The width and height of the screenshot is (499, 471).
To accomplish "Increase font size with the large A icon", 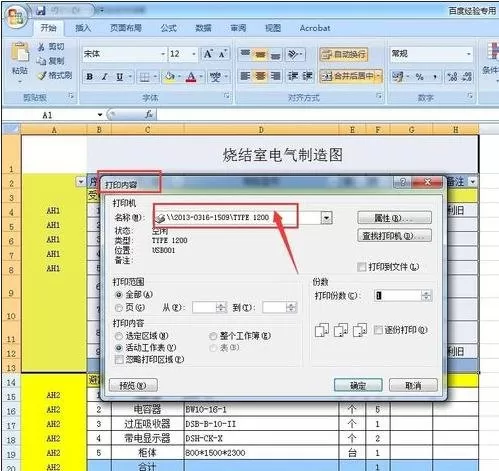I will point(209,54).
